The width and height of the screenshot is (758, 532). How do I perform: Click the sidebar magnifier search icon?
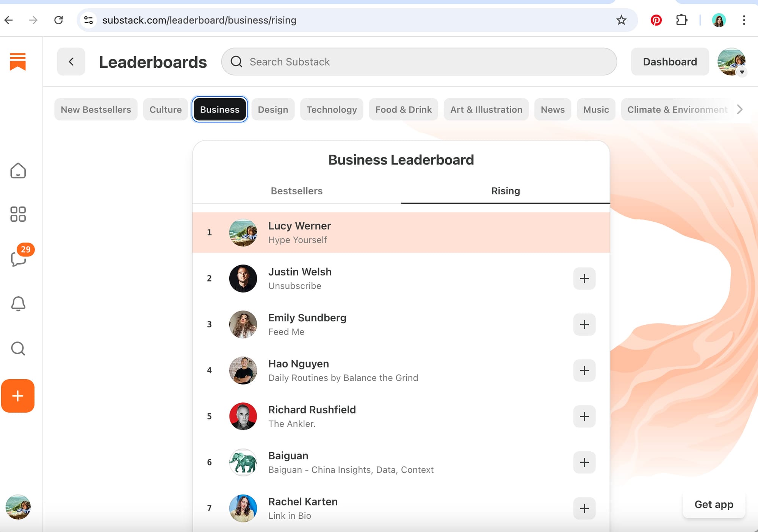click(x=18, y=348)
